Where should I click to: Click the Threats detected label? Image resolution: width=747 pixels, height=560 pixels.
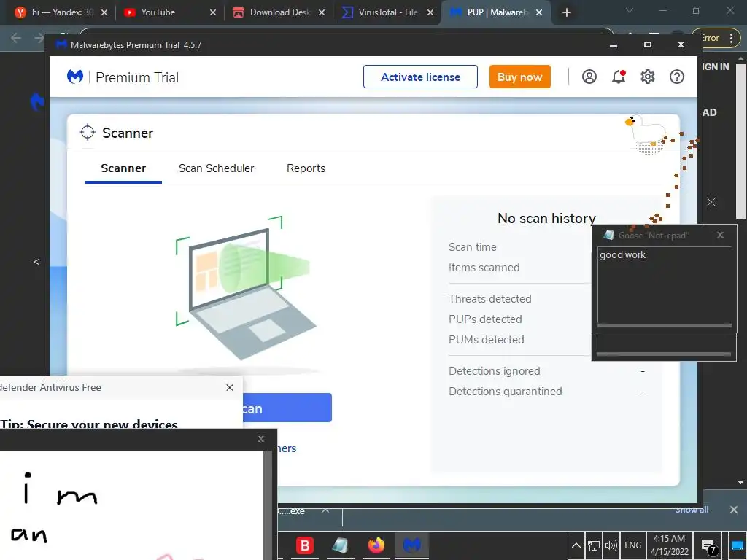click(489, 299)
